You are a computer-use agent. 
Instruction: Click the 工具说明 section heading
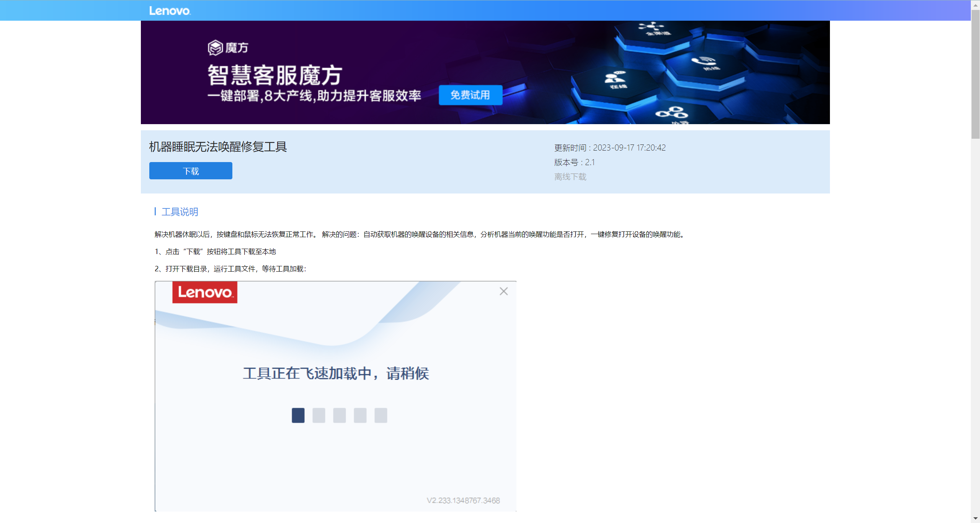[180, 212]
